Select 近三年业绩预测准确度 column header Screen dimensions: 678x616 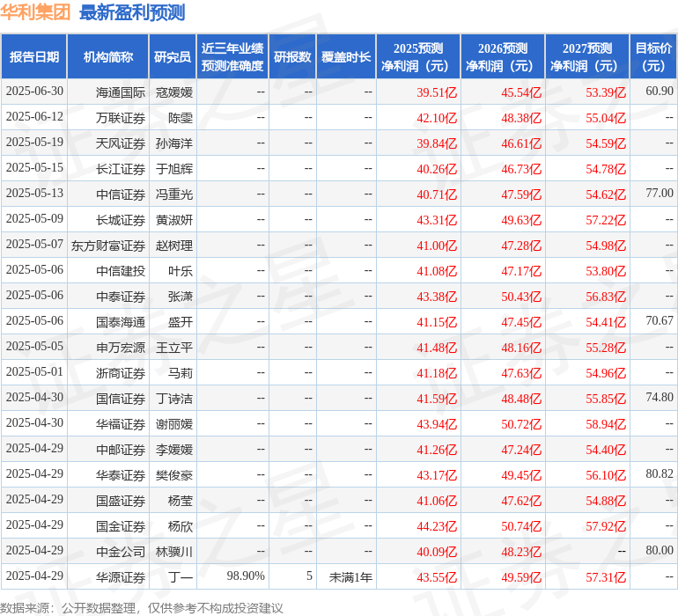point(232,56)
